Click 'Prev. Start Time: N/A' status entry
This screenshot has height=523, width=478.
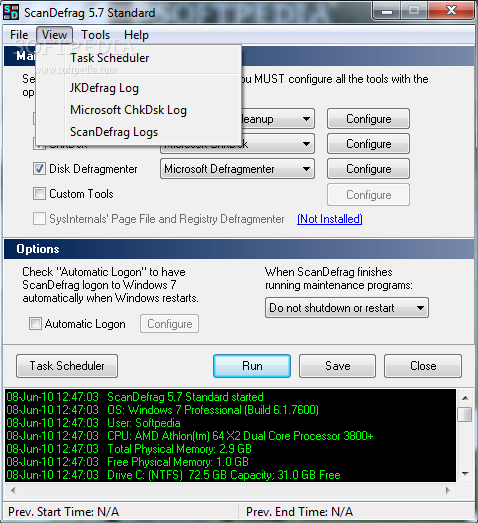click(x=63, y=512)
